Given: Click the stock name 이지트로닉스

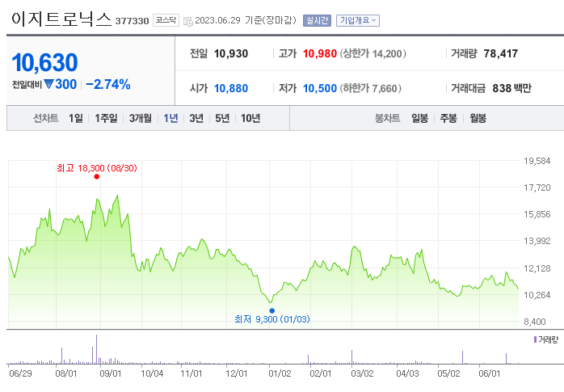Looking at the screenshot, I should tap(61, 19).
